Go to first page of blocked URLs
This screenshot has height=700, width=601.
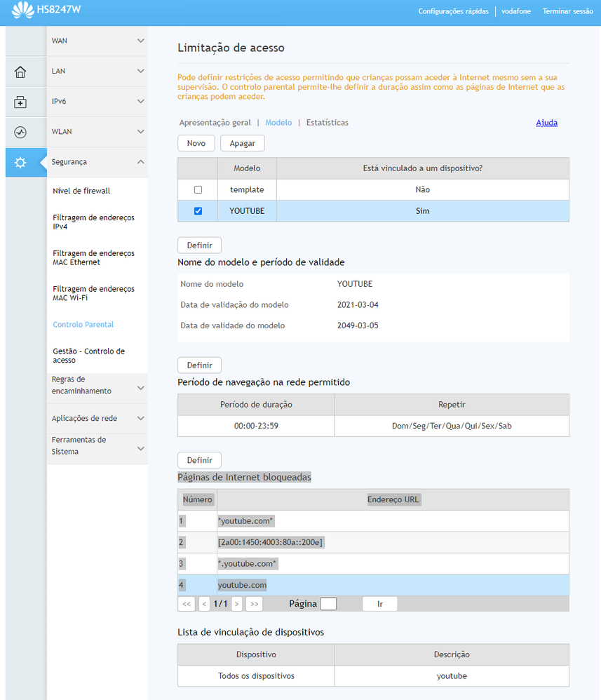pyautogui.click(x=187, y=604)
